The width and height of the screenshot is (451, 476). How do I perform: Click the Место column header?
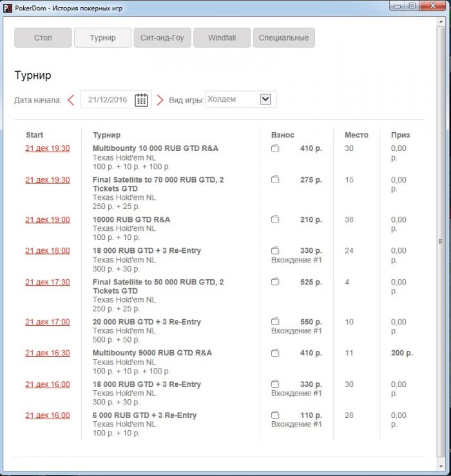pos(356,135)
